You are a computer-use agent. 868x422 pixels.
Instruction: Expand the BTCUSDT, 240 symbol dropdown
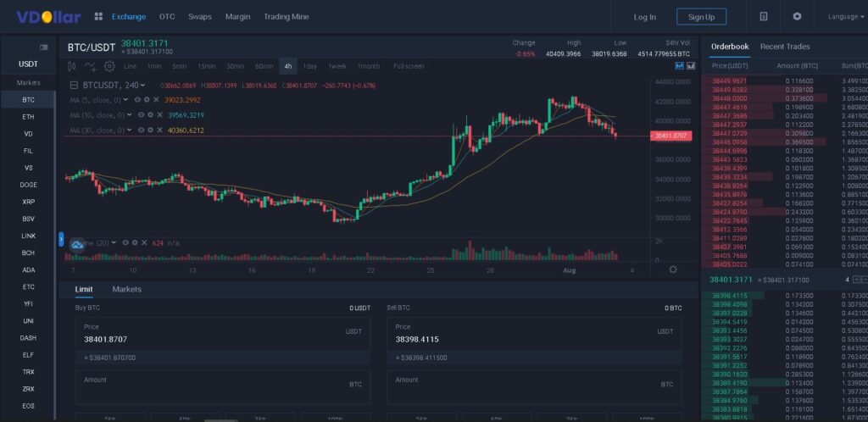click(x=142, y=85)
